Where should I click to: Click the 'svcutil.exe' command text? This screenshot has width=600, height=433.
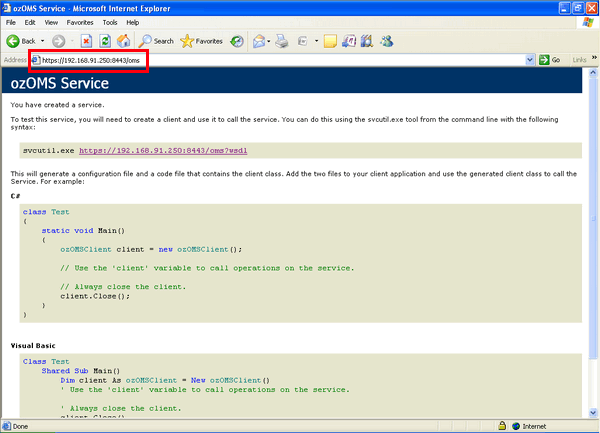coord(48,151)
